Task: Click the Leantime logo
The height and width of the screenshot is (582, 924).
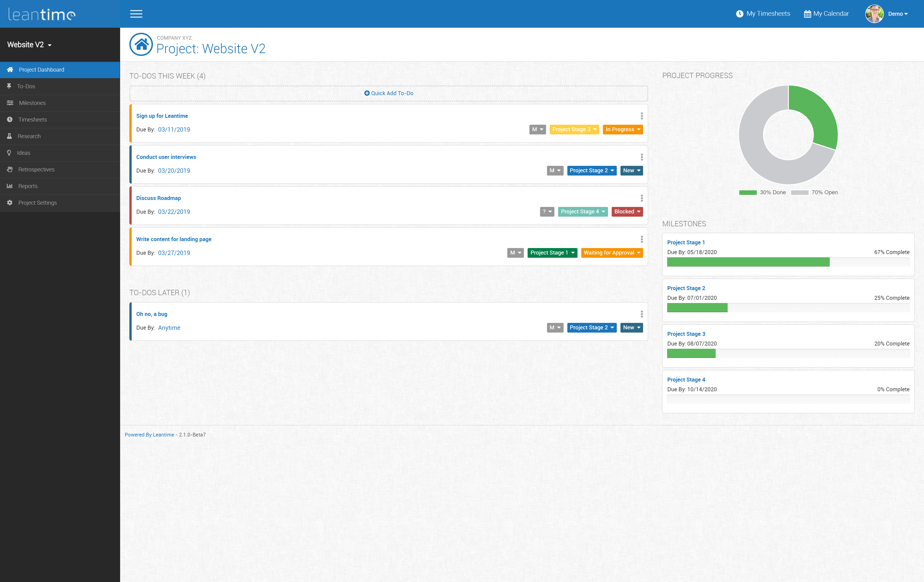Action: [41, 14]
